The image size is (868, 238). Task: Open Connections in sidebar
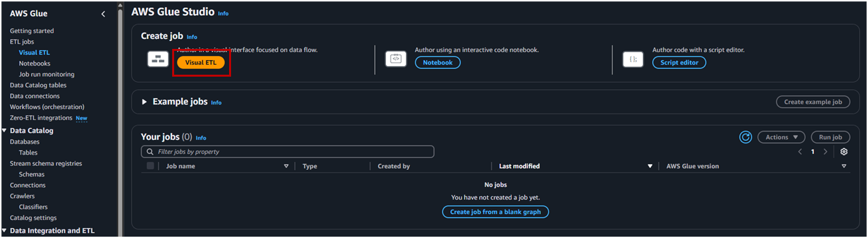point(28,185)
